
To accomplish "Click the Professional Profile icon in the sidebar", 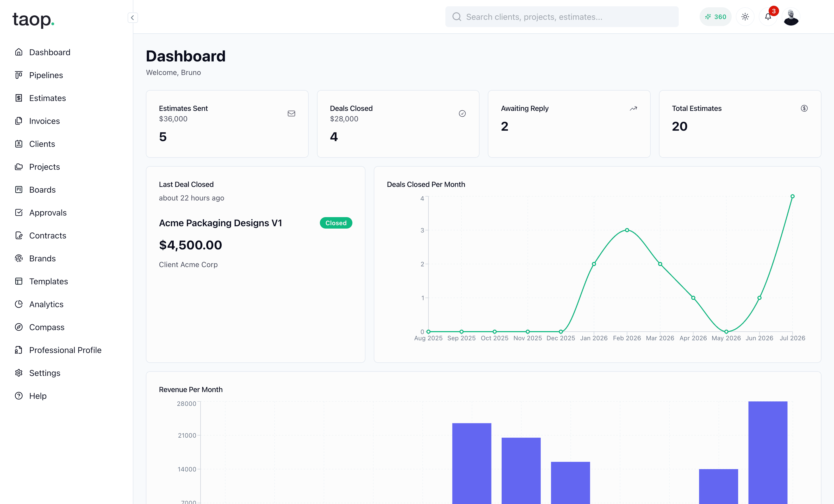I will coord(18,350).
